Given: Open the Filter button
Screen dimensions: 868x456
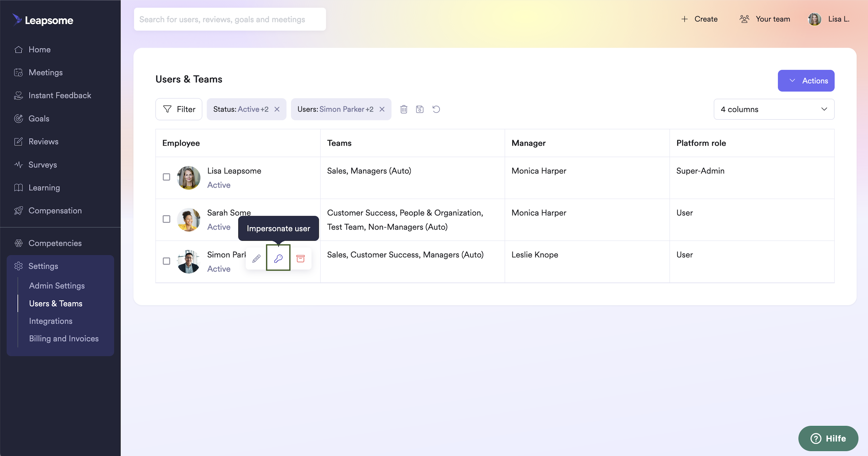Looking at the screenshot, I should (179, 109).
